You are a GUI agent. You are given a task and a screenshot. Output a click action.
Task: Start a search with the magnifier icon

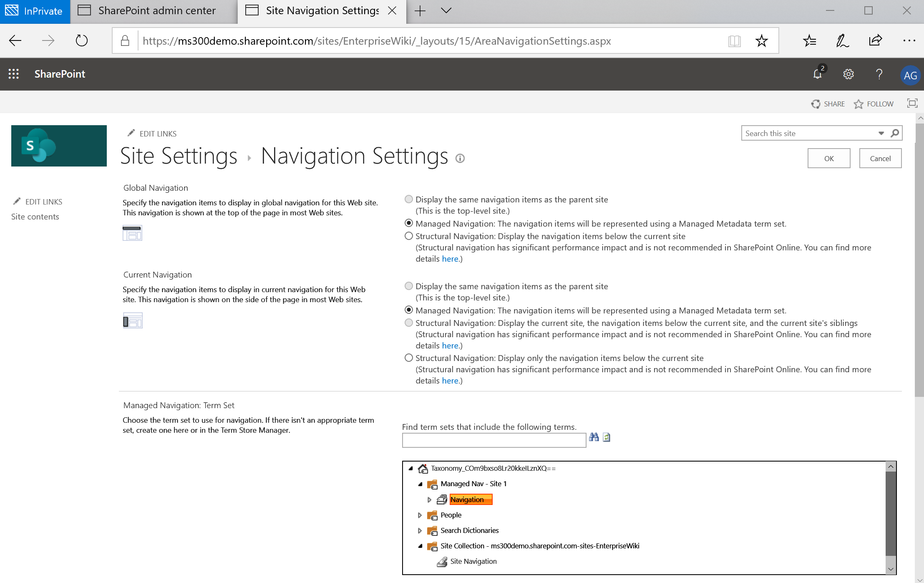[x=895, y=133]
